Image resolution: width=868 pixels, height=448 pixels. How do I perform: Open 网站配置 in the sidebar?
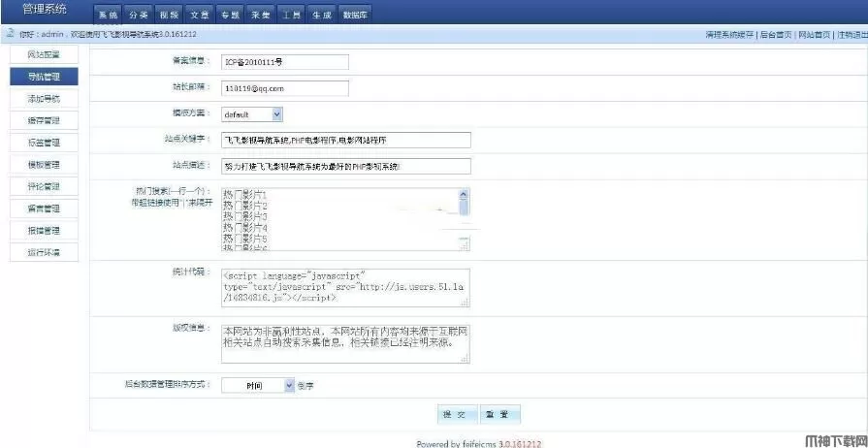[x=45, y=55]
